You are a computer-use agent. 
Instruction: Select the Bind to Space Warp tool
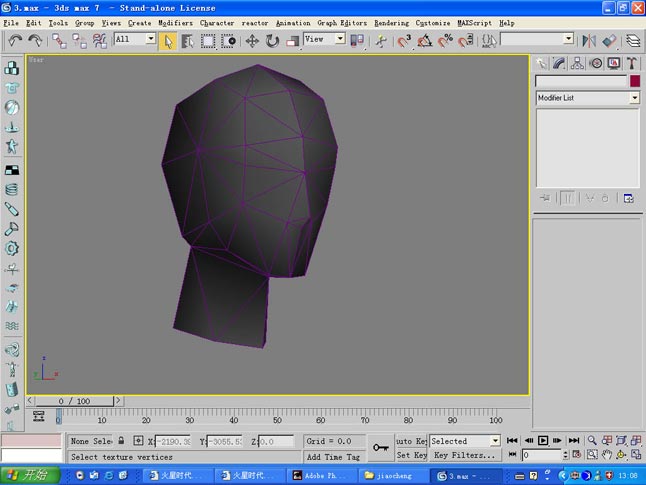tap(100, 41)
